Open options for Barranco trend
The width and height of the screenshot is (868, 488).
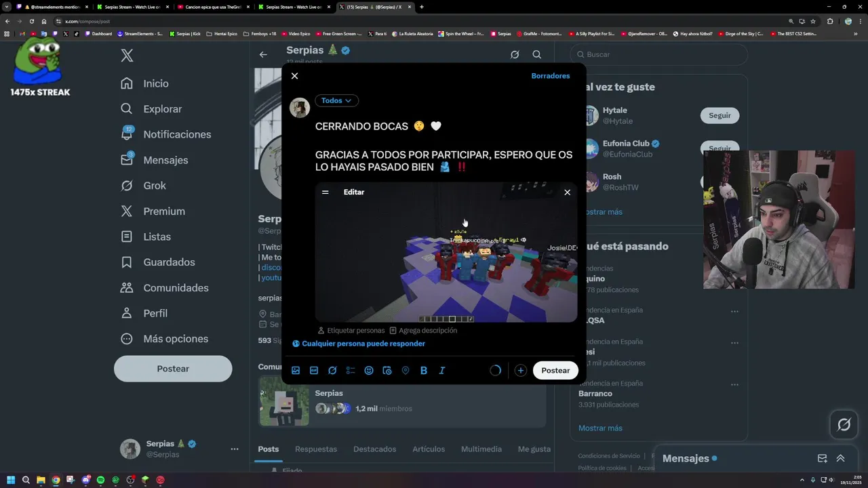[734, 385]
